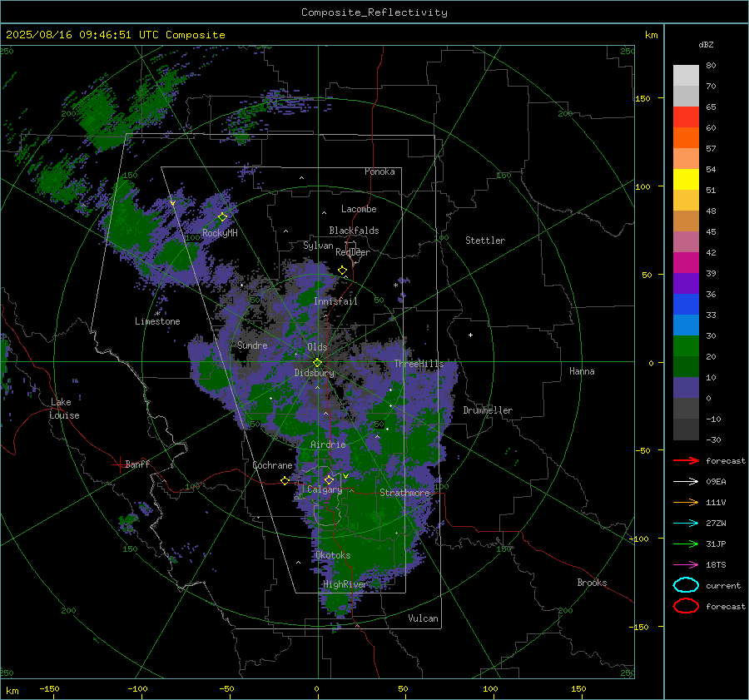Click the Ponoka town label
Viewport: 749px width, 700px height.
coord(379,171)
